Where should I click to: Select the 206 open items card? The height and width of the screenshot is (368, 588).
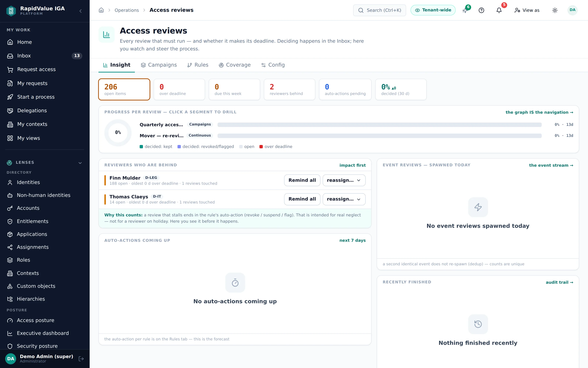(124, 89)
